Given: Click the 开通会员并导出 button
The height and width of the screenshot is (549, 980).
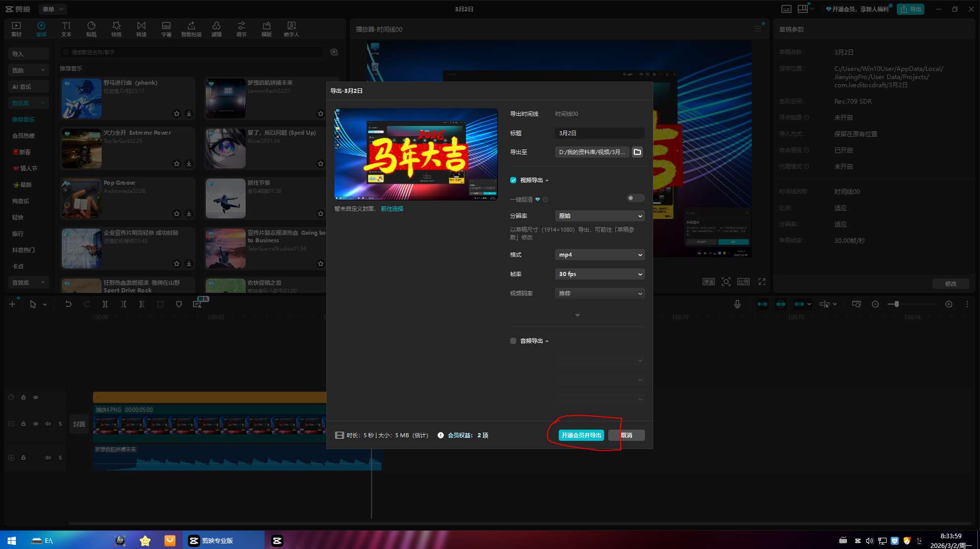Looking at the screenshot, I should 581,435.
